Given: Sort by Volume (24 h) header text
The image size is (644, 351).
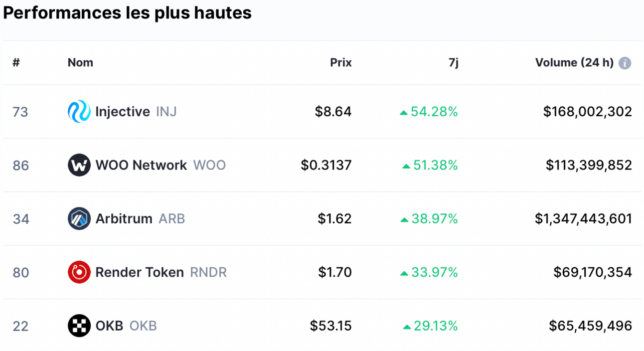Looking at the screenshot, I should [574, 63].
